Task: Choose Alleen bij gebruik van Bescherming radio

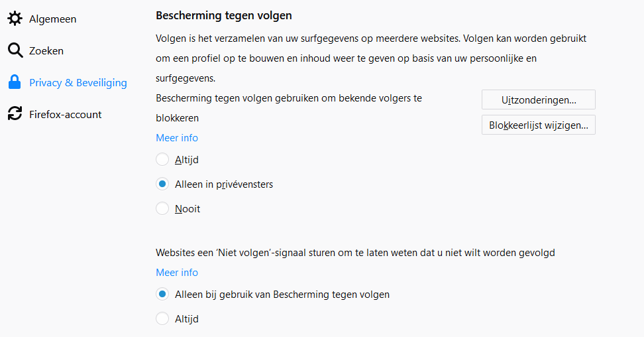Action: click(x=162, y=294)
